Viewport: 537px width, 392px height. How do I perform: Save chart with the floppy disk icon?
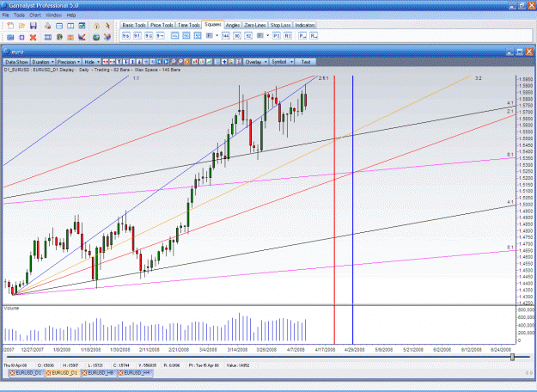click(34, 26)
